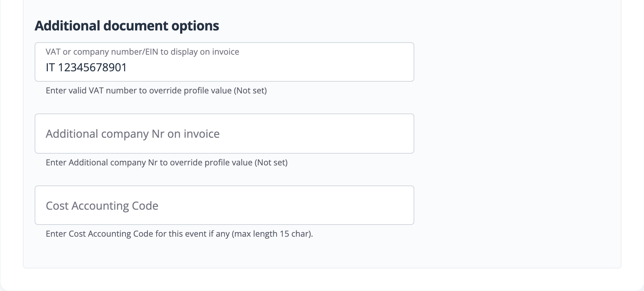The width and height of the screenshot is (644, 291).
Task: Click the empty area right of VAT field
Action: pyautogui.click(x=502, y=62)
